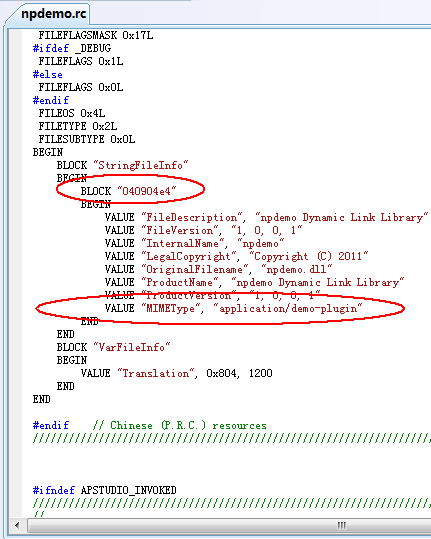Click the VALUE "LegalCopyright" line
Viewport: 431px width, 539px height.
coord(236,256)
